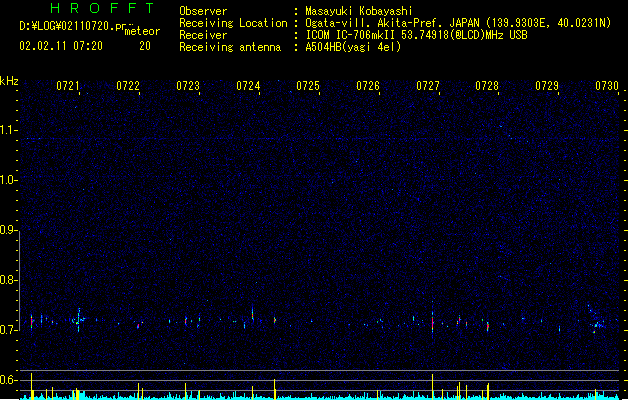Viewport: 629px width, 400px height.
Task: Click the 0725 time marker
Action: click(x=308, y=86)
